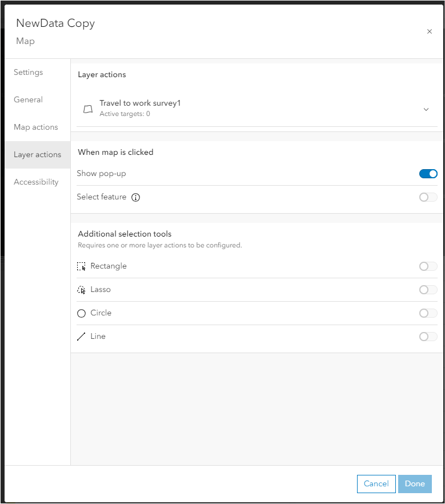Screen dimensions: 445x504
Task: Click the Cancel button
Action: (x=376, y=483)
